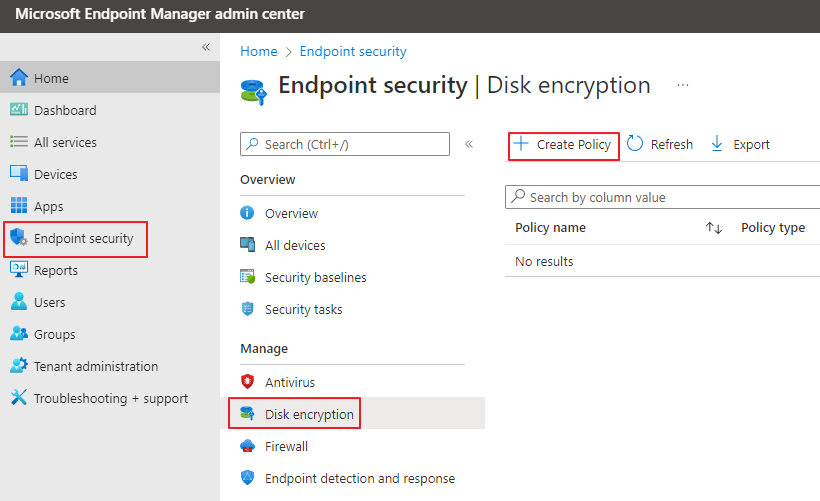Follow the Home breadcrumb link
The image size is (820, 501).
click(258, 51)
